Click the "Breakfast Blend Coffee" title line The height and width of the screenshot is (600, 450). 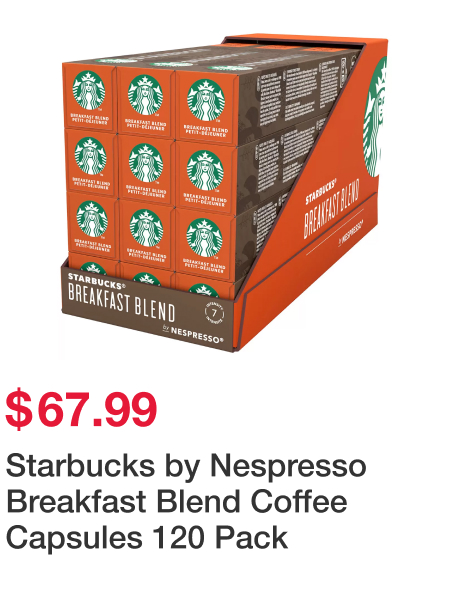177,502
